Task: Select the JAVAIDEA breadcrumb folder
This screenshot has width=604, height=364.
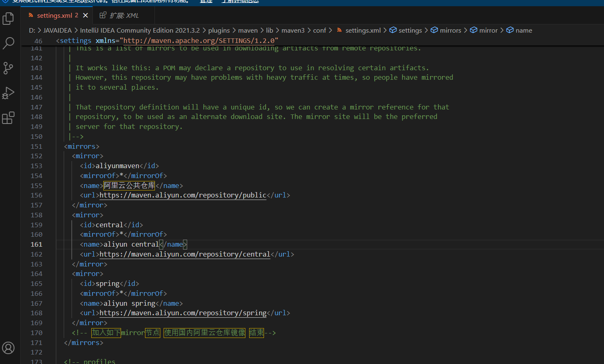Action: click(57, 30)
